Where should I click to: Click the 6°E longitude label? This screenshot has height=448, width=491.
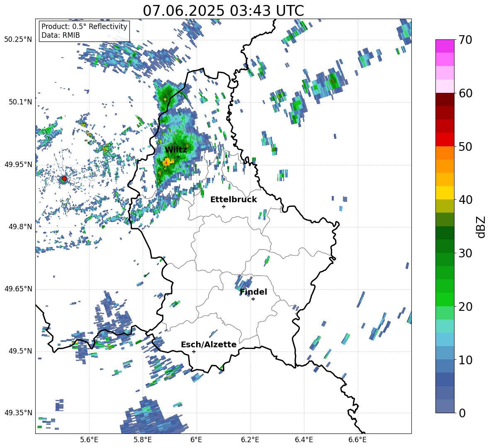pyautogui.click(x=196, y=440)
